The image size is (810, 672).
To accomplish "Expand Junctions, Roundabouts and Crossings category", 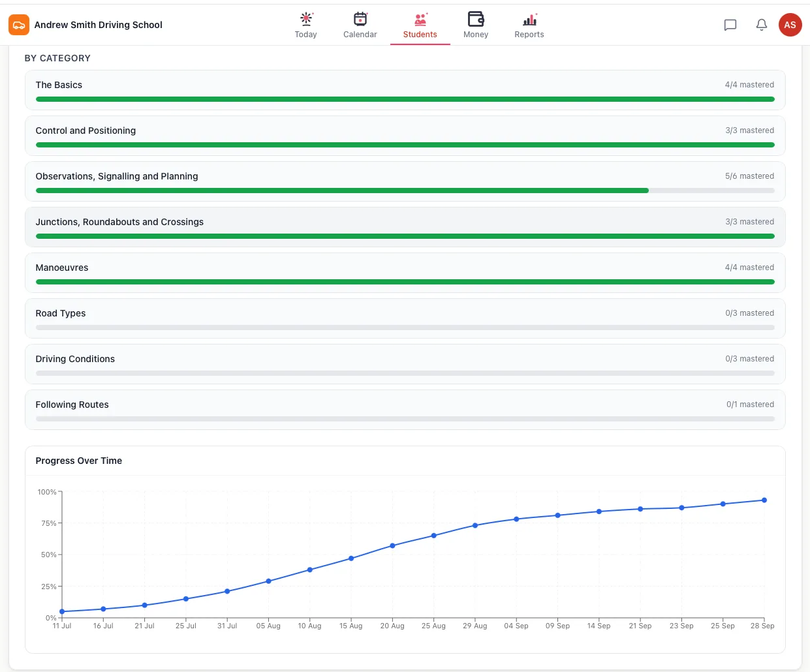I will pos(405,227).
